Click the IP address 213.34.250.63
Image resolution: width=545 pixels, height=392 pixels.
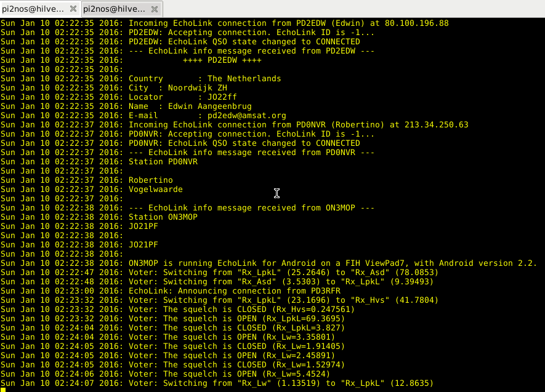coord(437,125)
